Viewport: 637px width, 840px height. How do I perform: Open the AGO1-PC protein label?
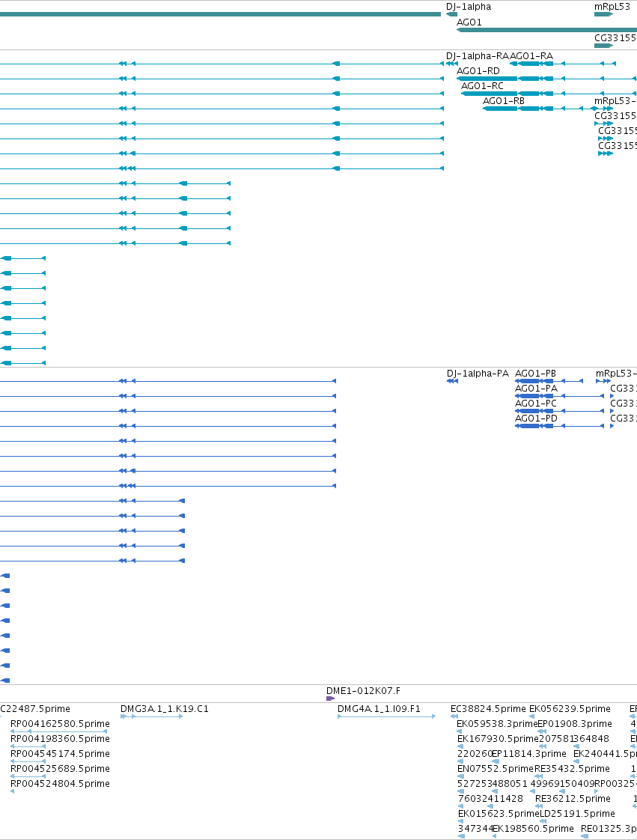536,404
